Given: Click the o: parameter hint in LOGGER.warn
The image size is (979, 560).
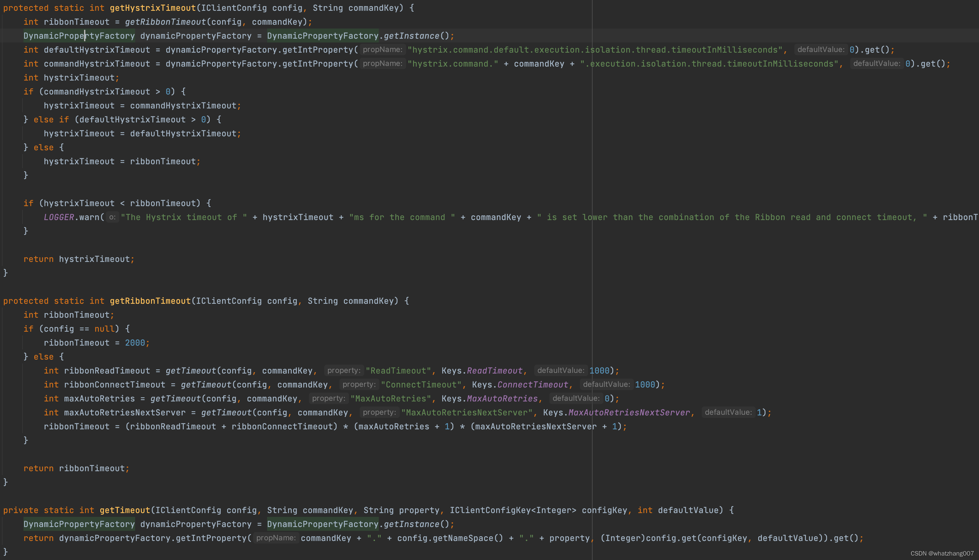Looking at the screenshot, I should click(x=112, y=217).
